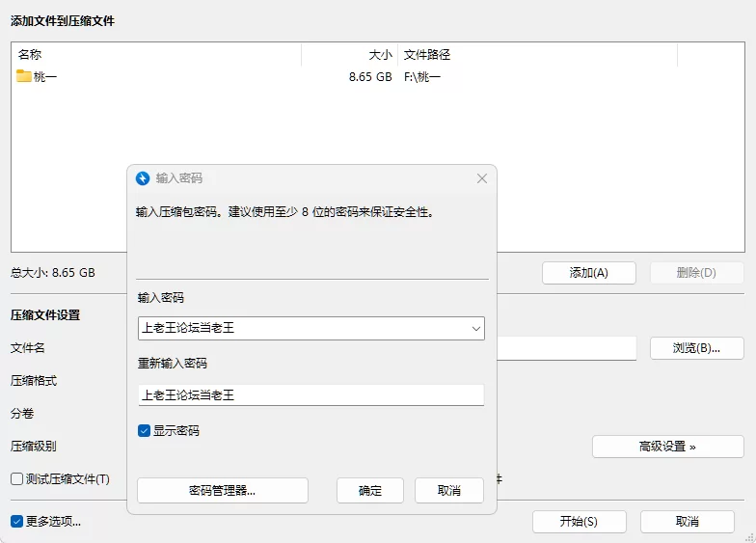This screenshot has height=543, width=756.
Task: Start compression with 开始(S) button
Action: point(579,521)
